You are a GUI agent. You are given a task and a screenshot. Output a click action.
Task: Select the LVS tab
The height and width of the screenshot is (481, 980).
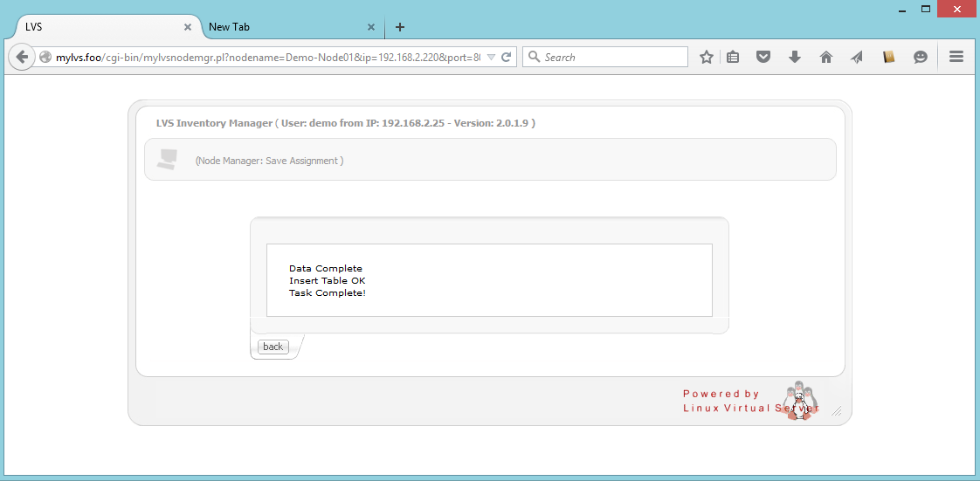click(96, 27)
